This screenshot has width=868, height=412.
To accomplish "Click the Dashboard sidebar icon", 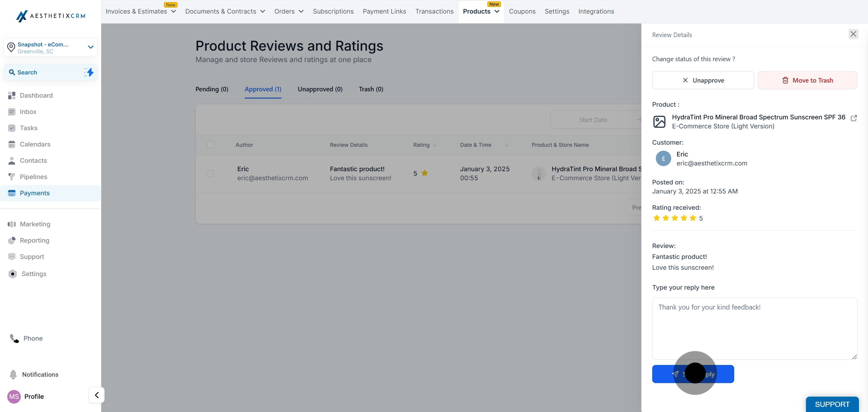I will (x=12, y=95).
